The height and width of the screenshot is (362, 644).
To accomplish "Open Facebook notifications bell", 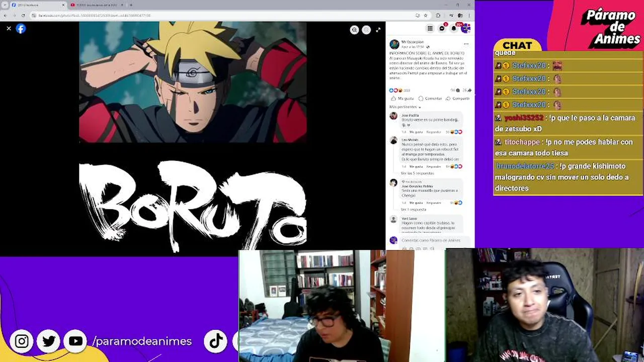I will pyautogui.click(x=454, y=29).
